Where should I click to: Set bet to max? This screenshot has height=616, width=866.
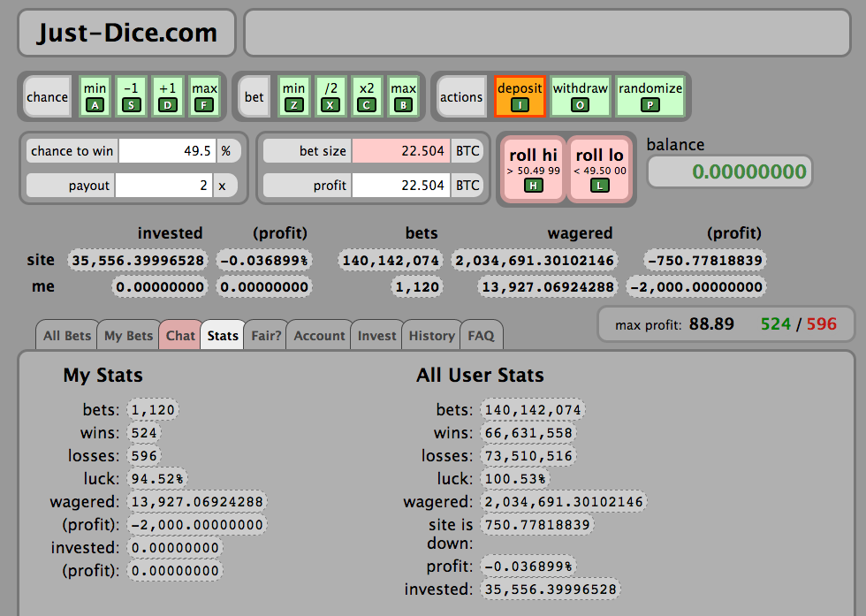(x=403, y=96)
